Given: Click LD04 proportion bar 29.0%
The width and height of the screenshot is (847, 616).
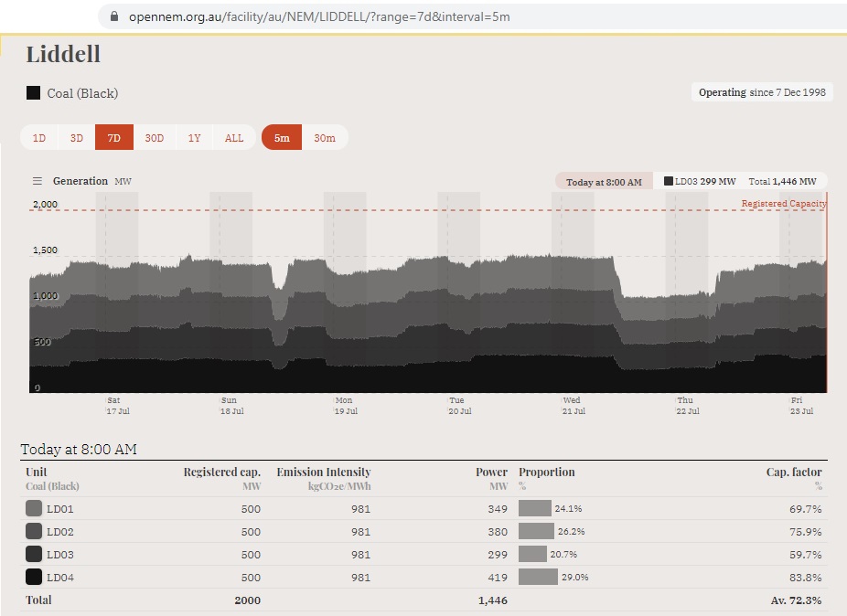Looking at the screenshot, I should point(538,577).
